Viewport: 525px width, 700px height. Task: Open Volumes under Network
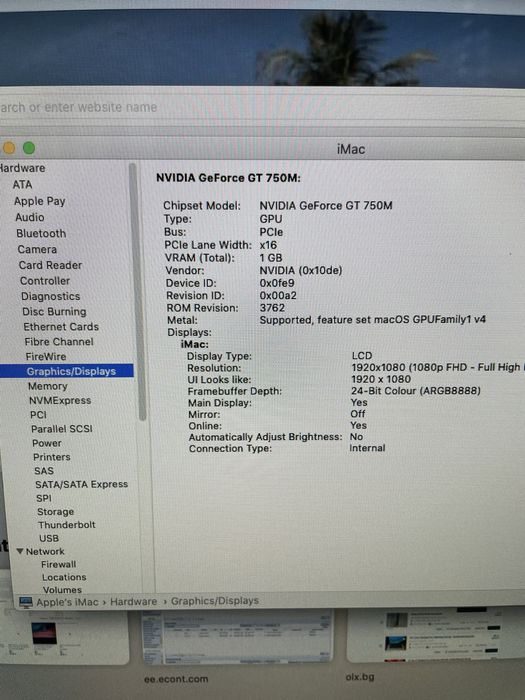pyautogui.click(x=62, y=590)
